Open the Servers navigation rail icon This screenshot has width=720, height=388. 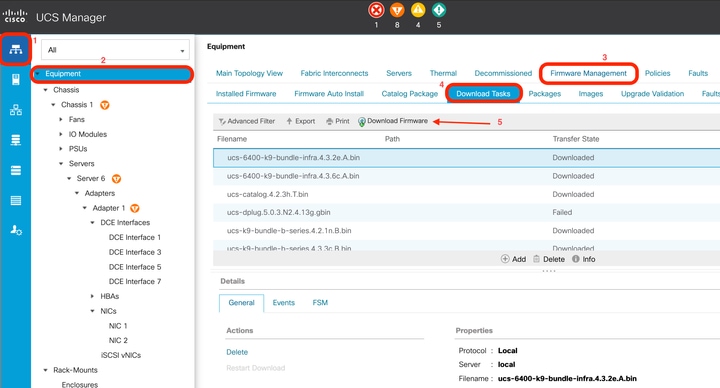[x=16, y=79]
